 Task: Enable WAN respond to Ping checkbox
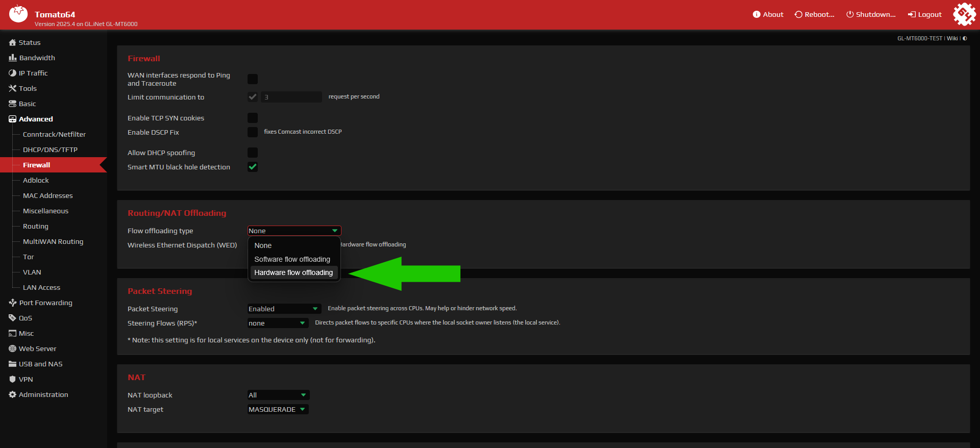pyautogui.click(x=253, y=79)
